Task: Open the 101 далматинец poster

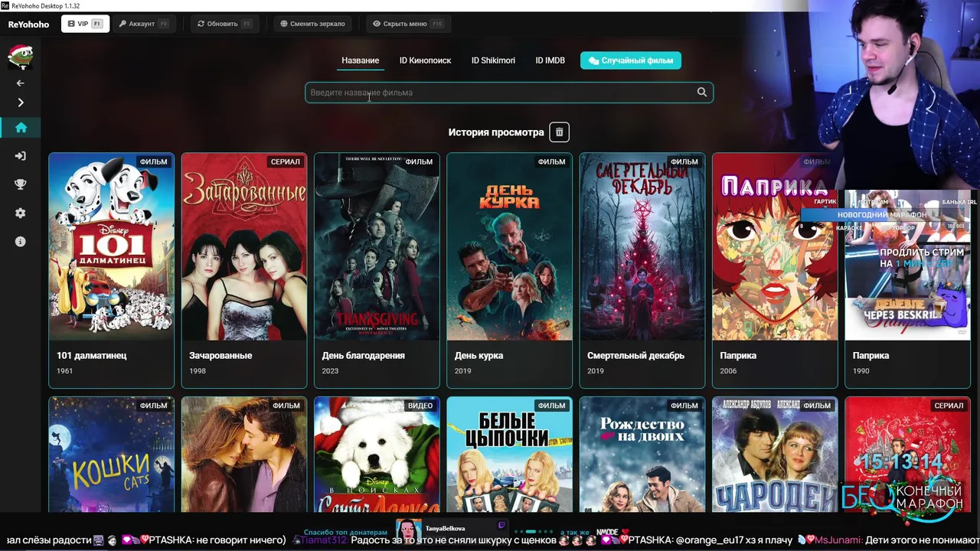Action: point(112,246)
